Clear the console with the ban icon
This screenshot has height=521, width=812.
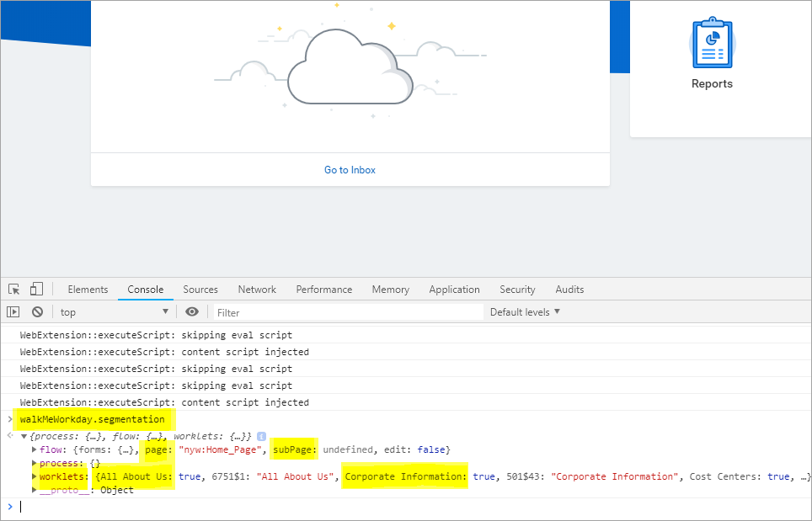pos(37,312)
